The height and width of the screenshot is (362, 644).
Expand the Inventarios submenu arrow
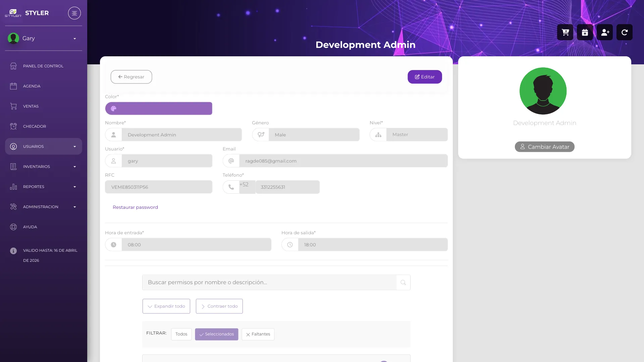pos(75,167)
